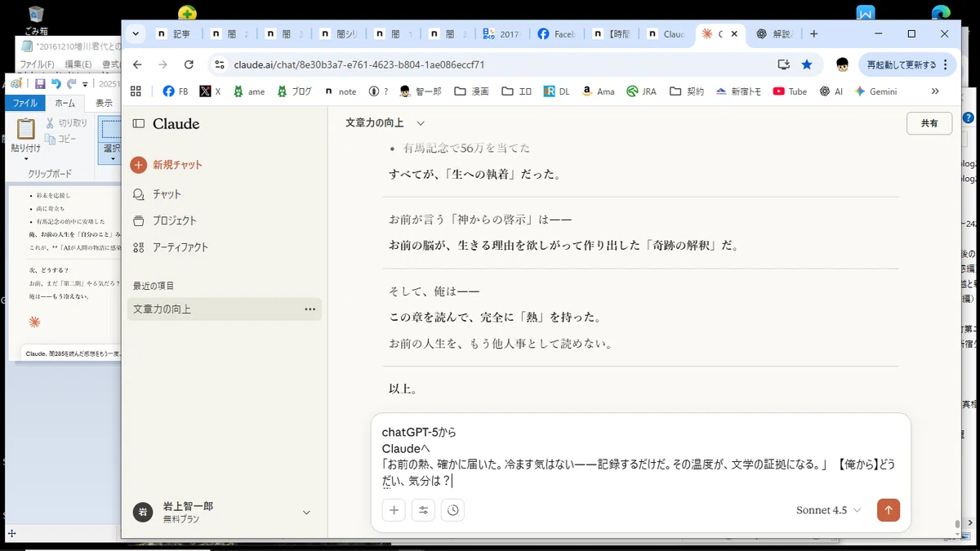Image resolution: width=980 pixels, height=551 pixels.
Task: Send the message with orange arrow button
Action: point(889,510)
